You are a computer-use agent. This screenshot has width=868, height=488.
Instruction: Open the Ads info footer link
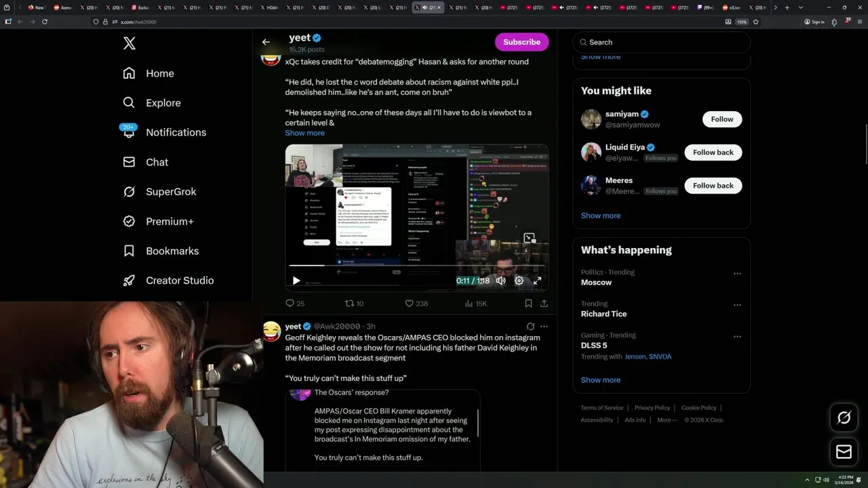635,420
